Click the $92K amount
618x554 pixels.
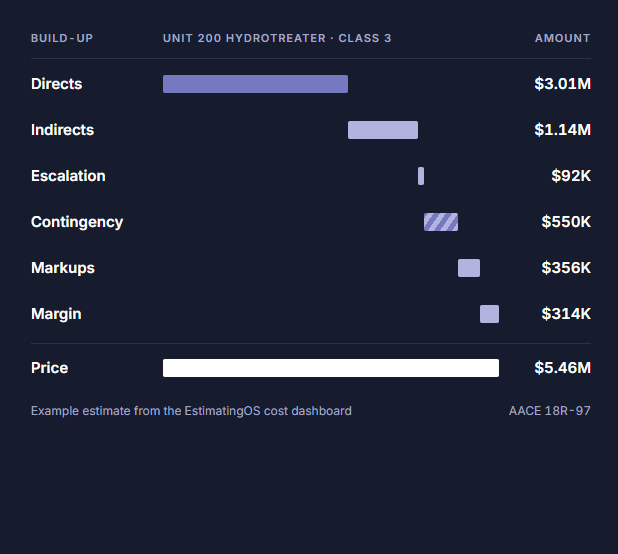[x=571, y=176]
